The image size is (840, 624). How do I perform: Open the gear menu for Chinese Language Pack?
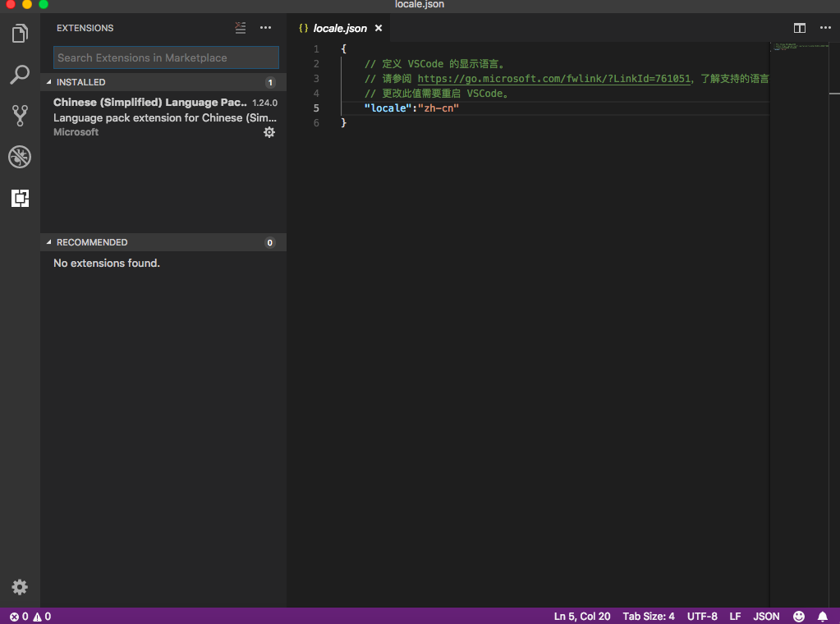point(269,132)
